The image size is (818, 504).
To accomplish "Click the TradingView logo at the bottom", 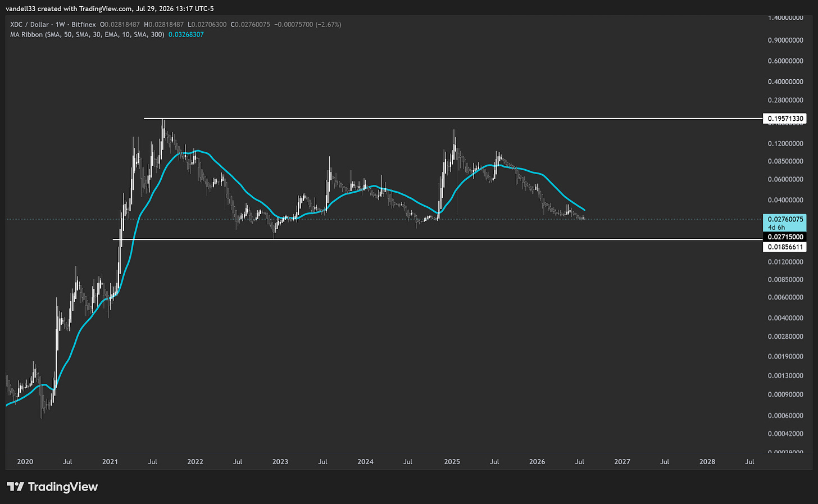I will tap(52, 487).
